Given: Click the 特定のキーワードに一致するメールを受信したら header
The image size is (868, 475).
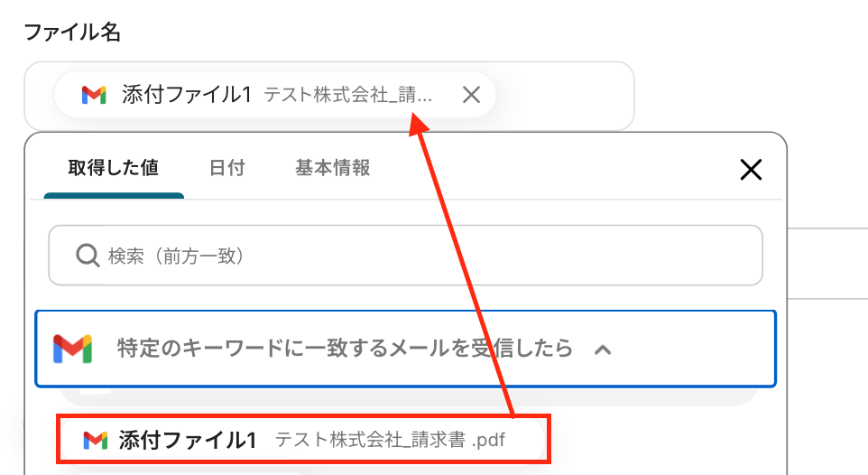Looking at the screenshot, I should [x=405, y=349].
